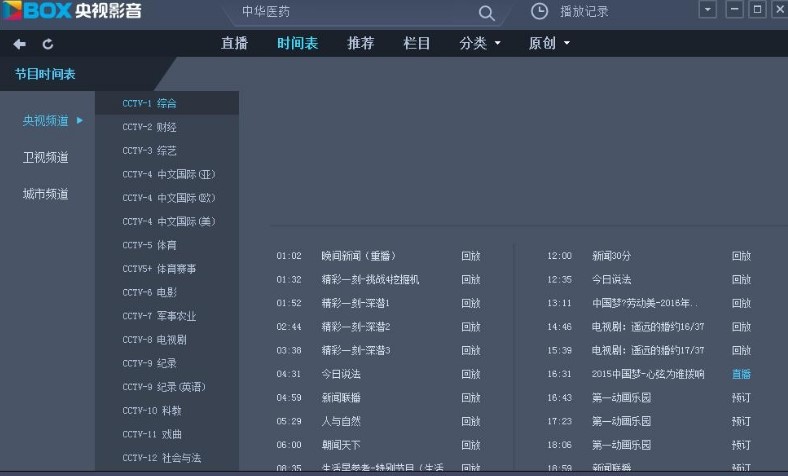The height and width of the screenshot is (476, 788).
Task: Click 回放 for 精彩一刻-深潜3
Action: coord(471,350)
